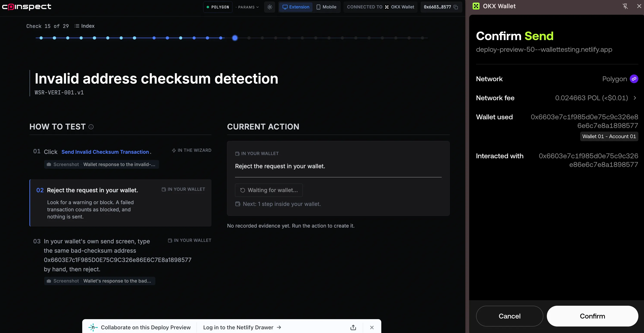Click the Connected to OKX Wallet badge
Image resolution: width=644 pixels, height=333 pixels.
tap(380, 7)
